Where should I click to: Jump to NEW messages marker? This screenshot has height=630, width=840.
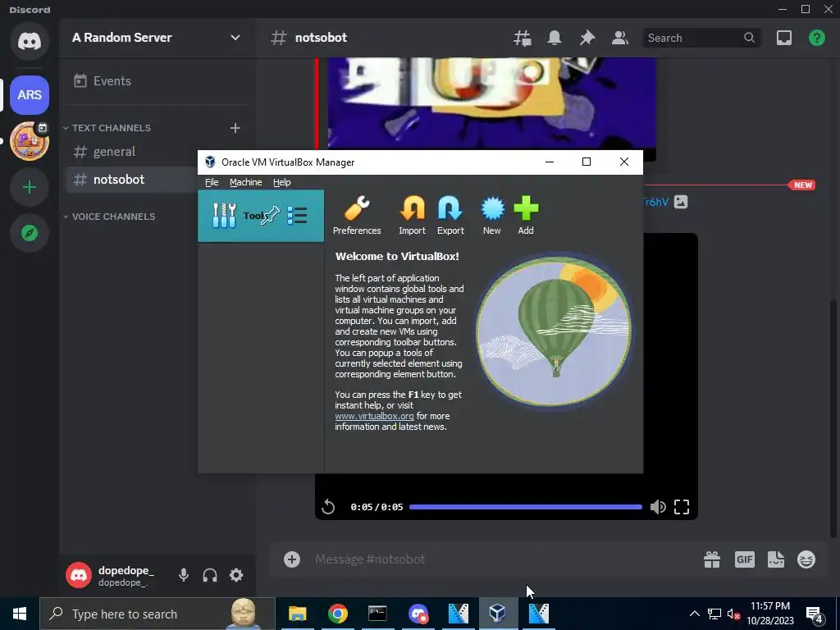802,185
